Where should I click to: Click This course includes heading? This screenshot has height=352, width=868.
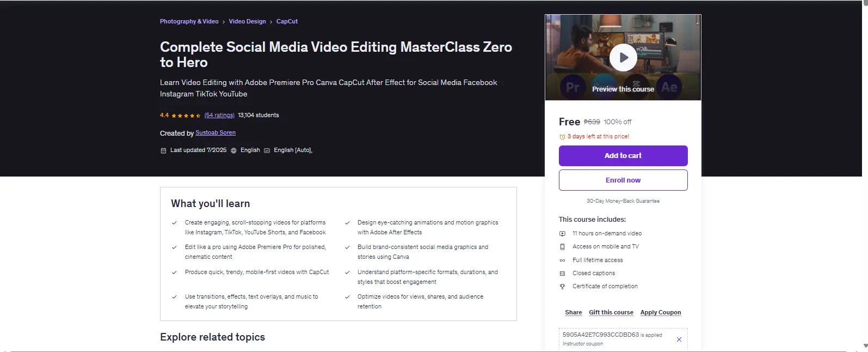point(592,220)
